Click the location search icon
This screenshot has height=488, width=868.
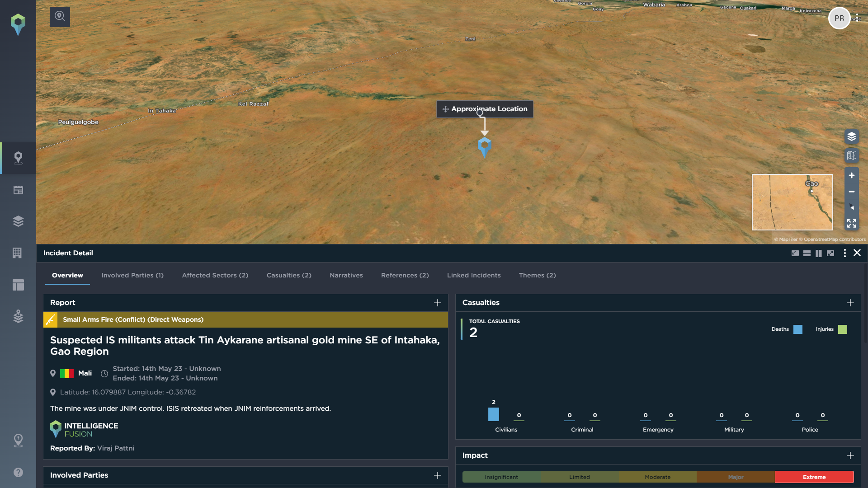(60, 16)
